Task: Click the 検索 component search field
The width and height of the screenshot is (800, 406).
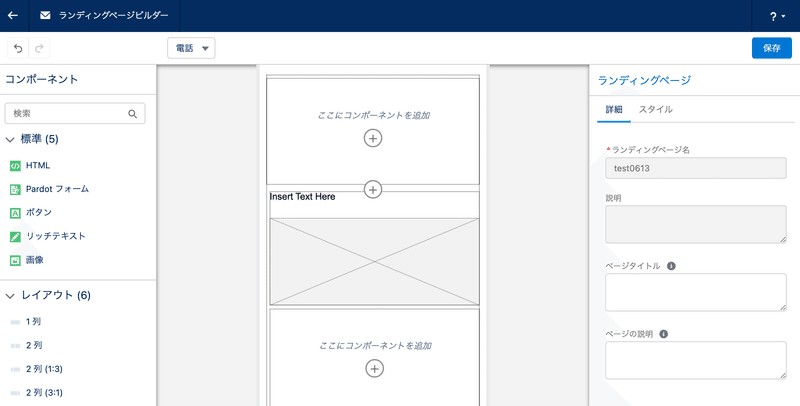Action: point(75,113)
